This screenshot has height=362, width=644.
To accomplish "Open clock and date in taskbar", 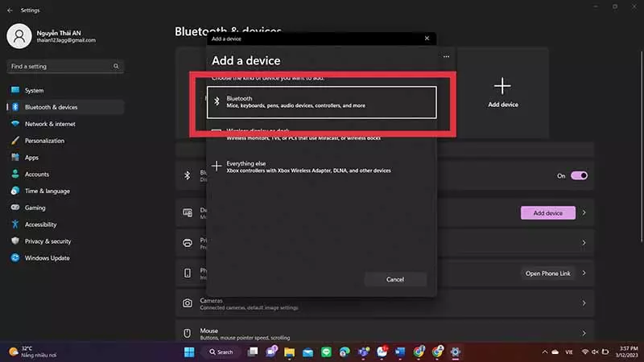I will click(x=626, y=352).
